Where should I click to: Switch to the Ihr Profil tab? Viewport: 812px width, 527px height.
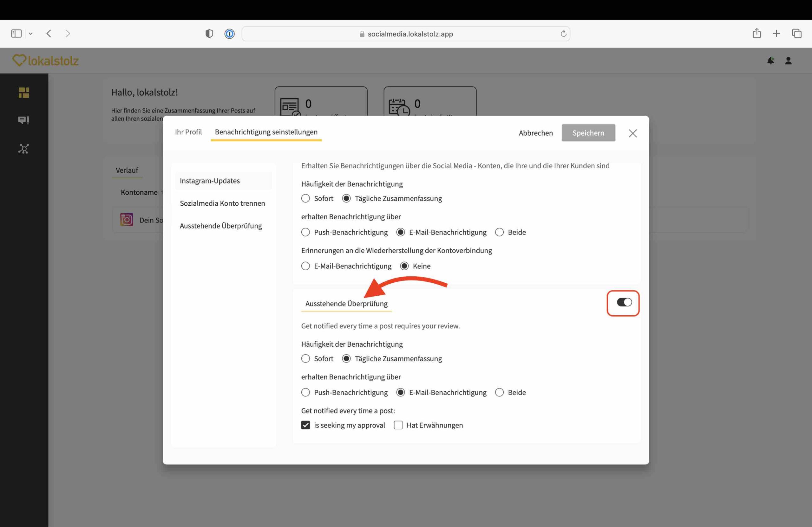pyautogui.click(x=188, y=132)
